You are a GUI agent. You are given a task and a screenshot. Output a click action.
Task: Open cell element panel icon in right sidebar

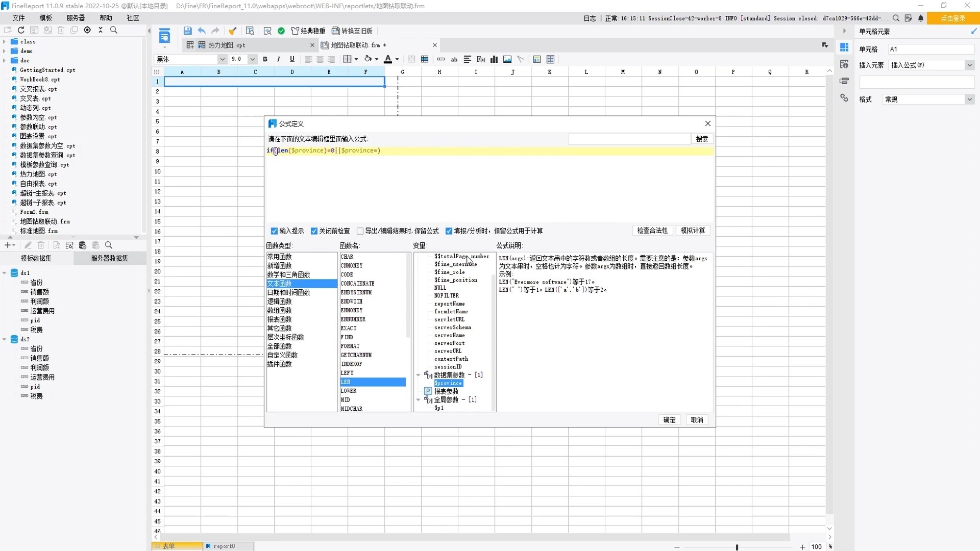point(844,47)
